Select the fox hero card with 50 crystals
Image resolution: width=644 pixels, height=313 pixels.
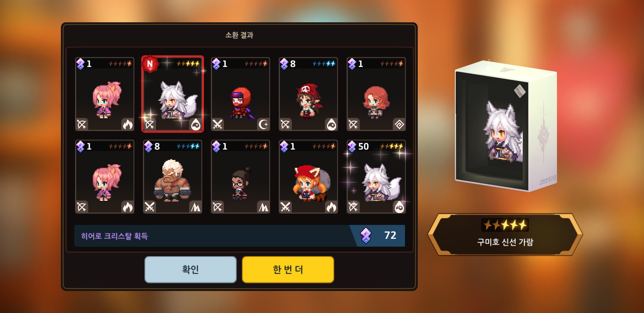point(376,177)
